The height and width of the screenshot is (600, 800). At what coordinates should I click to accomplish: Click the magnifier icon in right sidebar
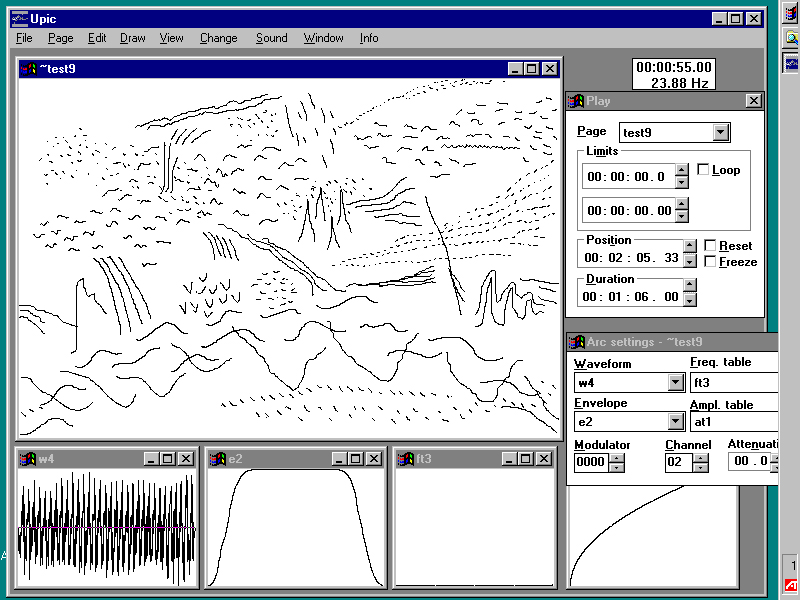point(791,38)
